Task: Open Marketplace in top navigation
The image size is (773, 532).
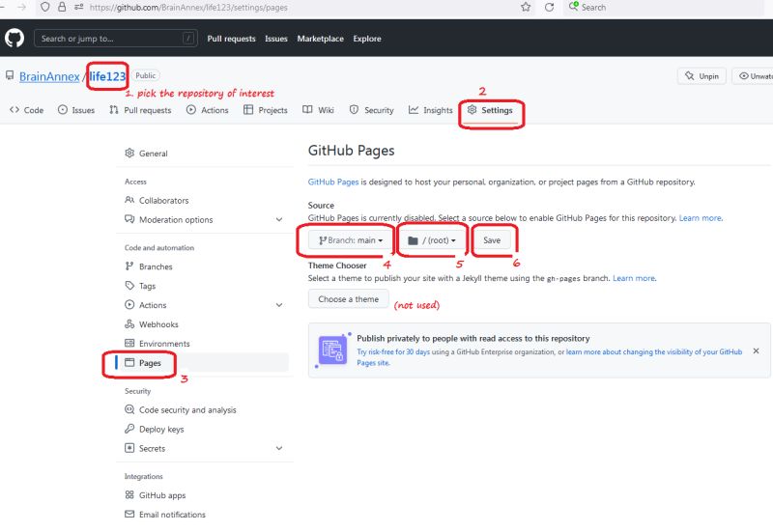Action: pyautogui.click(x=321, y=39)
